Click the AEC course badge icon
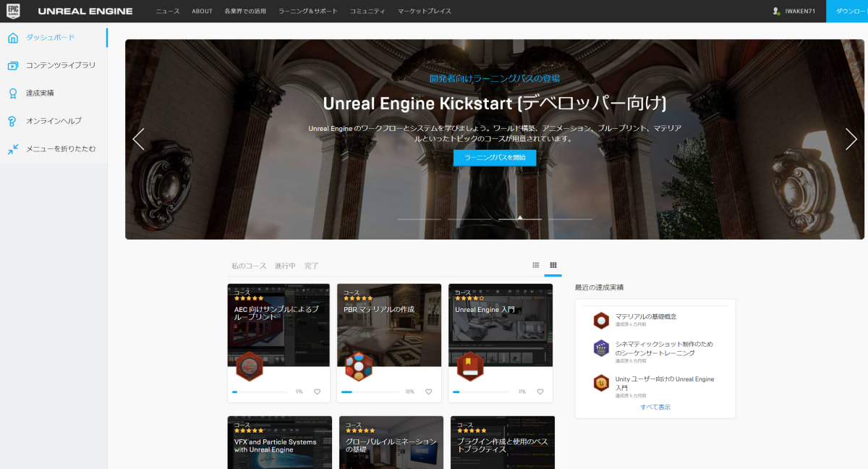Viewport: 868px width, 469px height. point(249,366)
